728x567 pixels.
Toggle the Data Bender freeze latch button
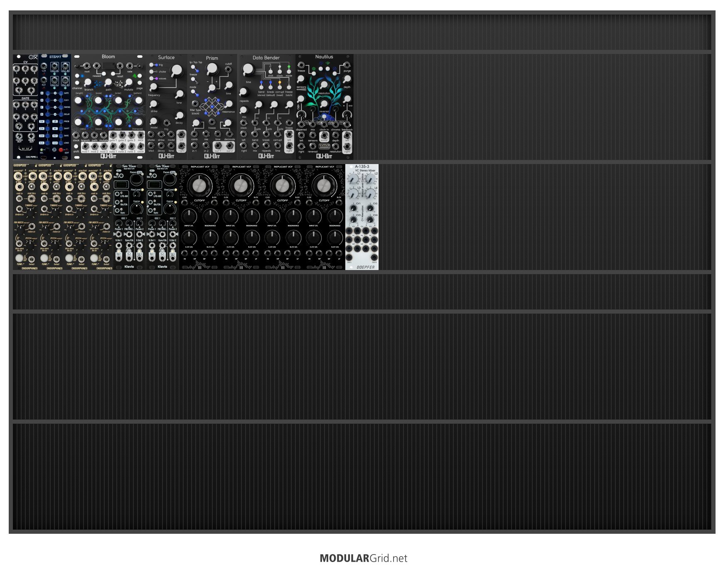click(x=289, y=86)
